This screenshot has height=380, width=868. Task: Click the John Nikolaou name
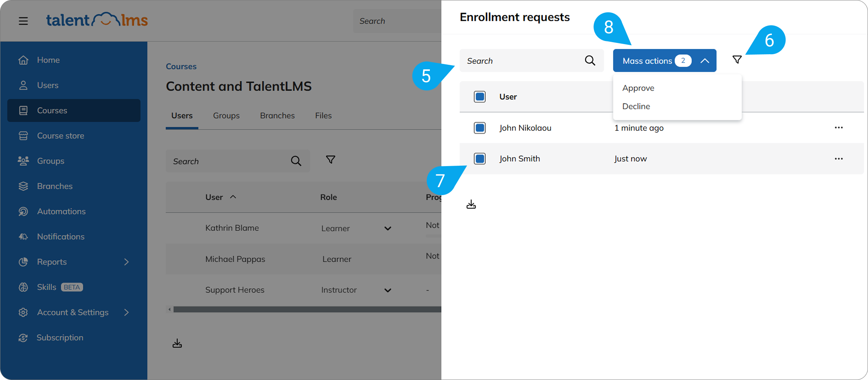tap(525, 128)
